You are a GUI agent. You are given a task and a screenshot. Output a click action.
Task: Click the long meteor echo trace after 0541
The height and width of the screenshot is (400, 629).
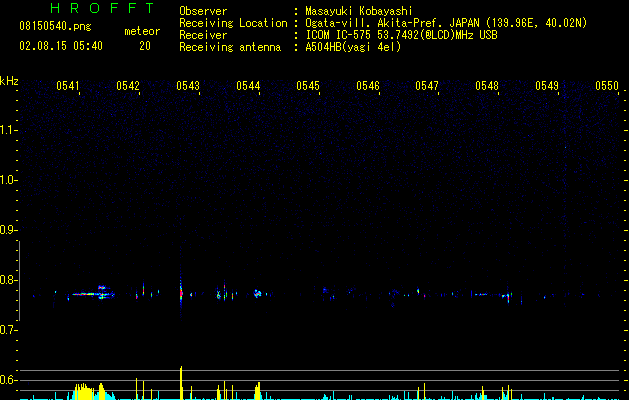pyautogui.click(x=91, y=294)
